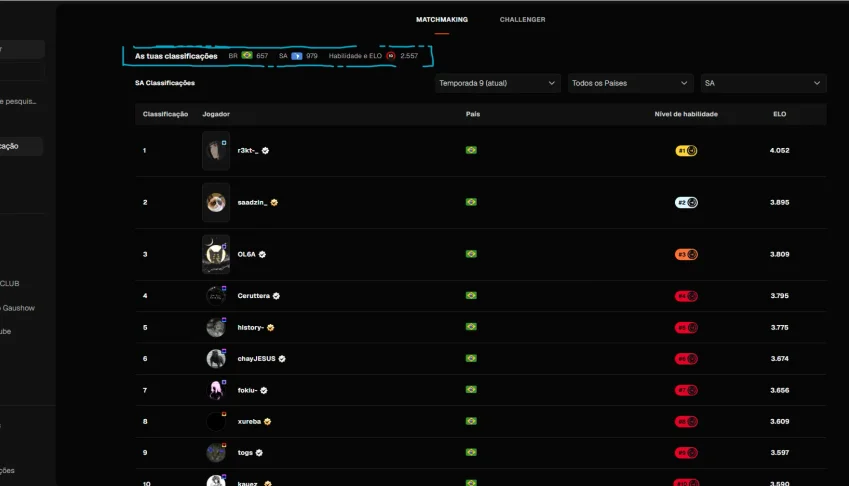Open the CLUB sidebar entry

[x=10, y=284]
